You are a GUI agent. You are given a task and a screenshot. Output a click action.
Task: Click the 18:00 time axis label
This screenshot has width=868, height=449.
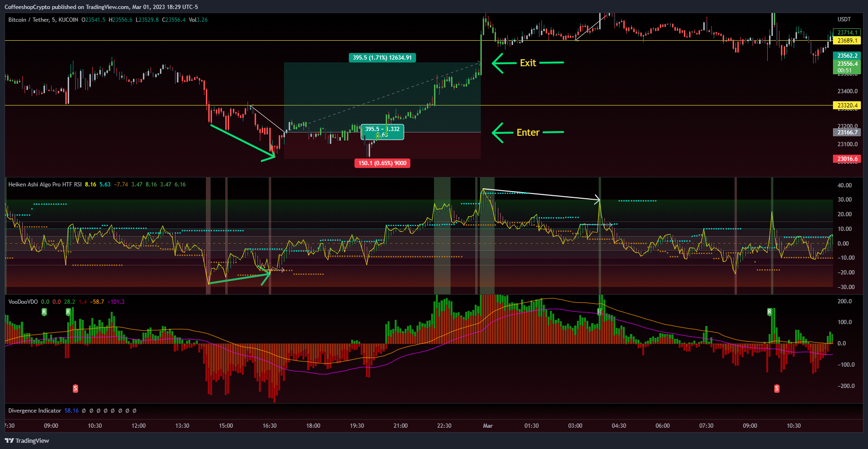(x=313, y=426)
